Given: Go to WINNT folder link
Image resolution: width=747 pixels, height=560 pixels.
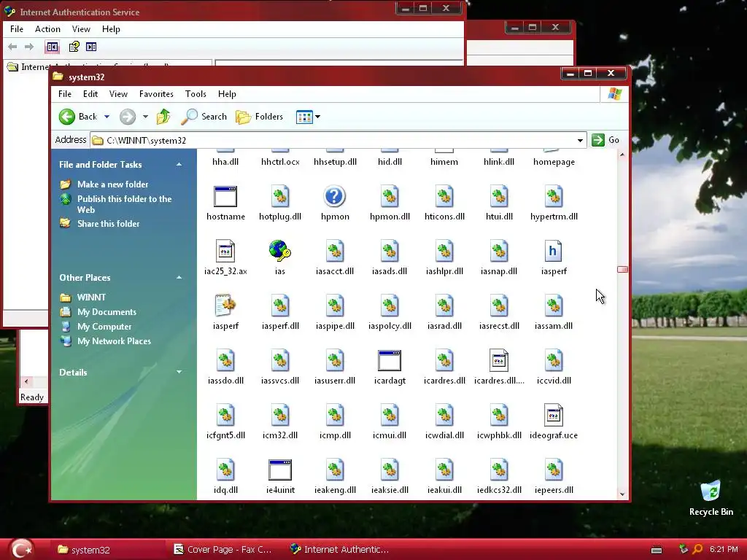Looking at the screenshot, I should [x=91, y=297].
